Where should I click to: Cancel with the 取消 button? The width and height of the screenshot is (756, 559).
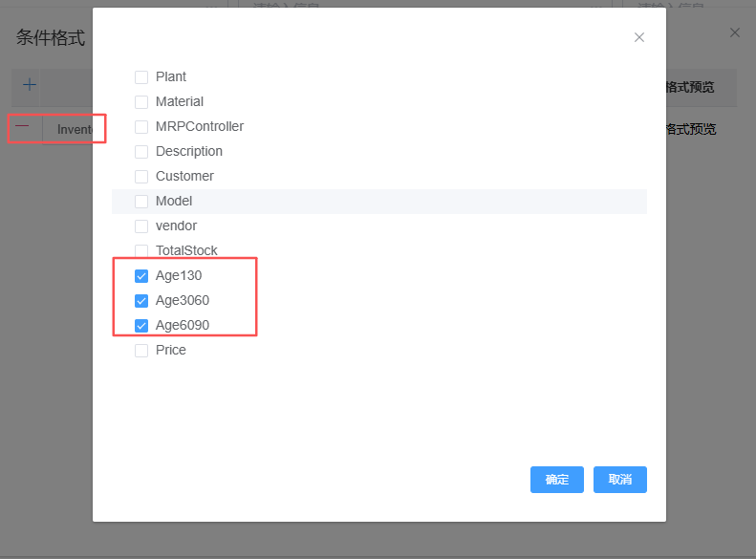620,480
